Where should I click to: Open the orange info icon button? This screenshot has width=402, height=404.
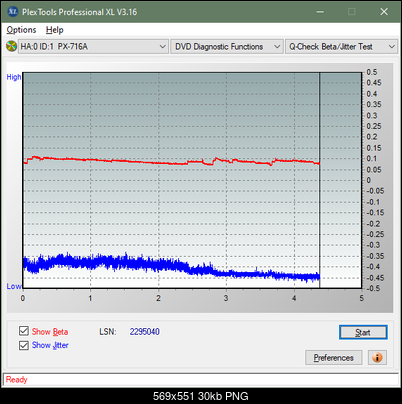[377, 357]
